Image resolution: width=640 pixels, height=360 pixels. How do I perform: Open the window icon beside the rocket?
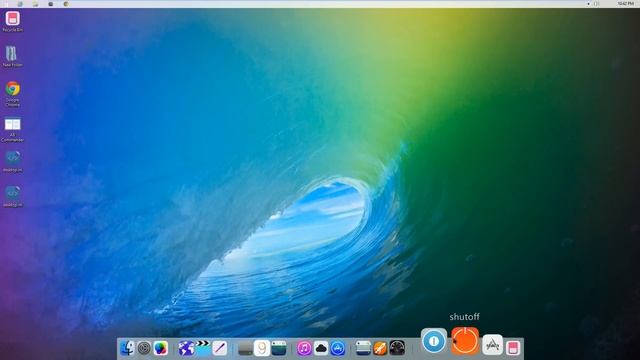pos(363,348)
